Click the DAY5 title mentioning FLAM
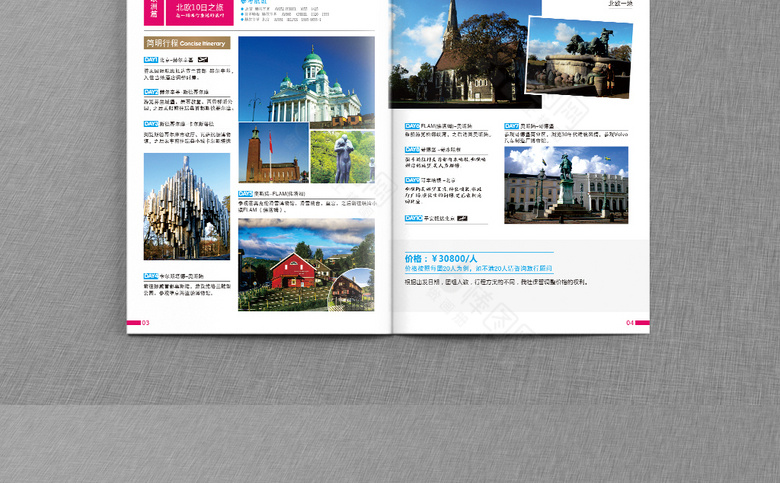780x483 pixels. click(x=280, y=193)
